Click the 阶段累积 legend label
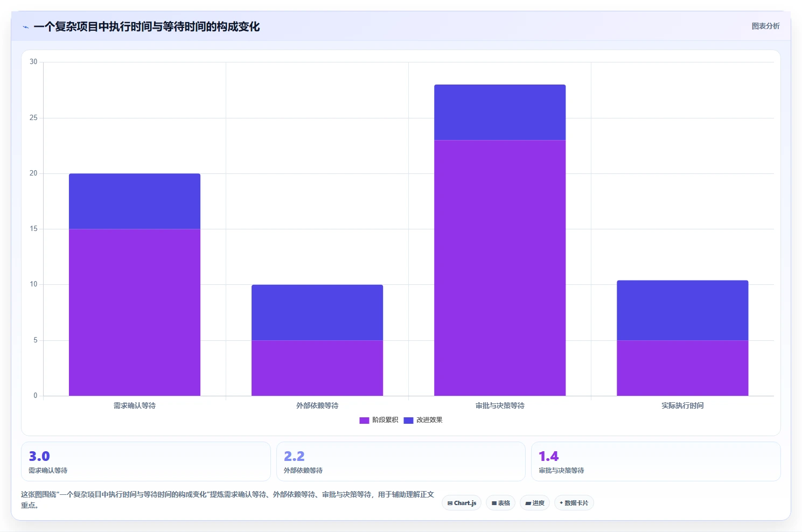The width and height of the screenshot is (802, 532). point(385,420)
